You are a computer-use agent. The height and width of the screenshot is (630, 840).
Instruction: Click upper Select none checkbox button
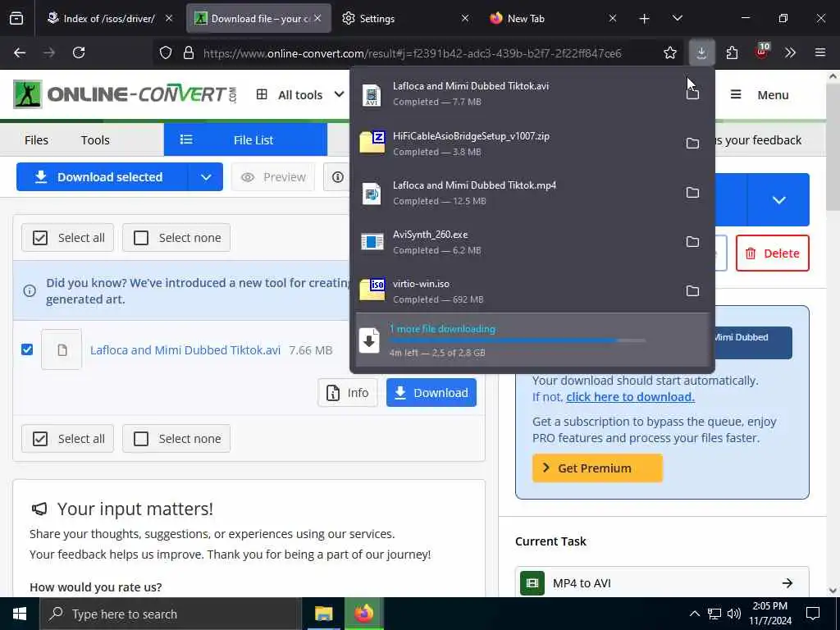(x=176, y=237)
